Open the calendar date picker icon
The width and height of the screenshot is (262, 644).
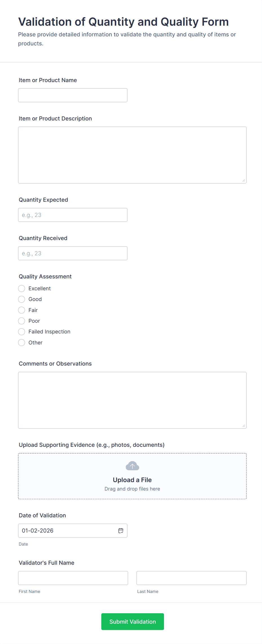121,531
